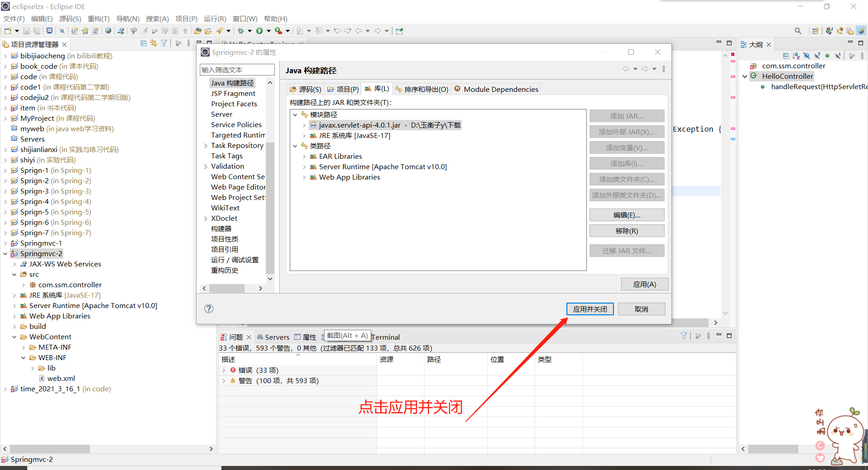Screen dimensions: 868x470
Task: Open a Terminal from the toolbar icon
Action: pos(49,31)
